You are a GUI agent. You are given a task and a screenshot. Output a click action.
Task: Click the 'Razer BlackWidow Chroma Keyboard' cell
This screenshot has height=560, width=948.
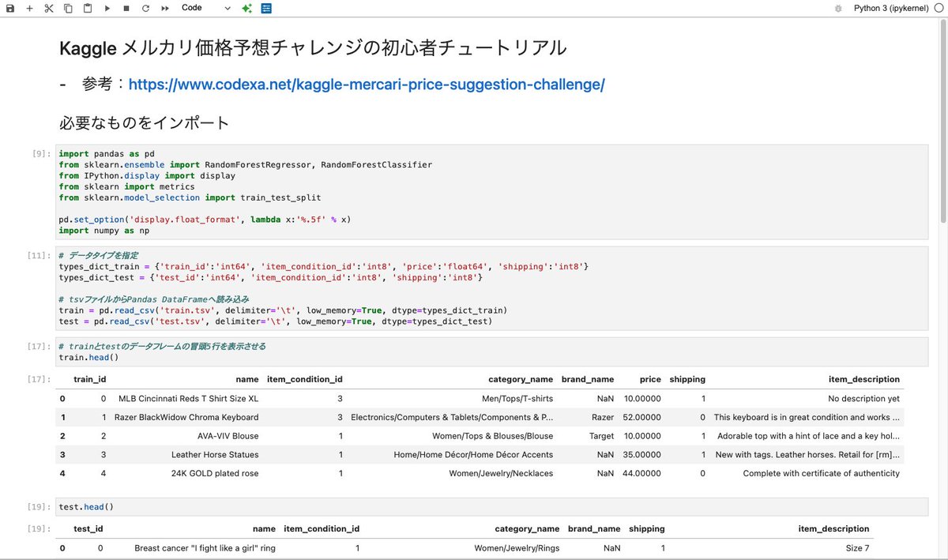[186, 417]
